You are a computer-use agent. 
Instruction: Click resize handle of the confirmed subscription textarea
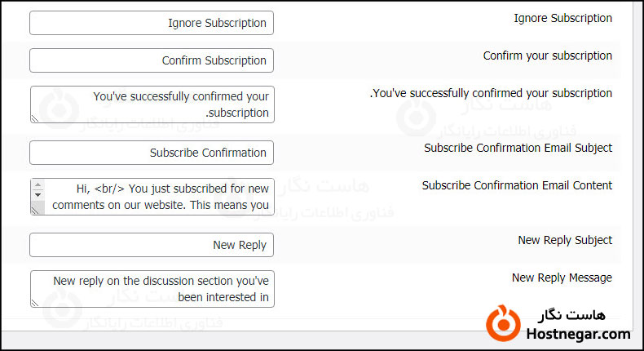pos(35,118)
